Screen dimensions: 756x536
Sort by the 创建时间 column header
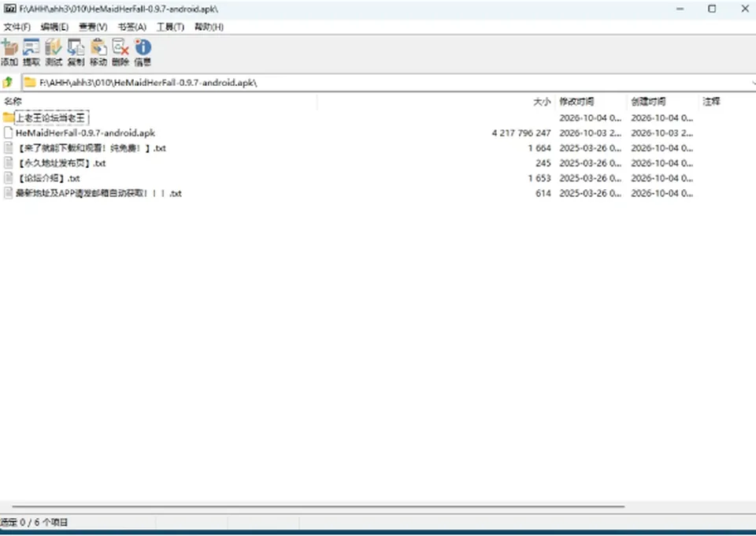click(648, 102)
